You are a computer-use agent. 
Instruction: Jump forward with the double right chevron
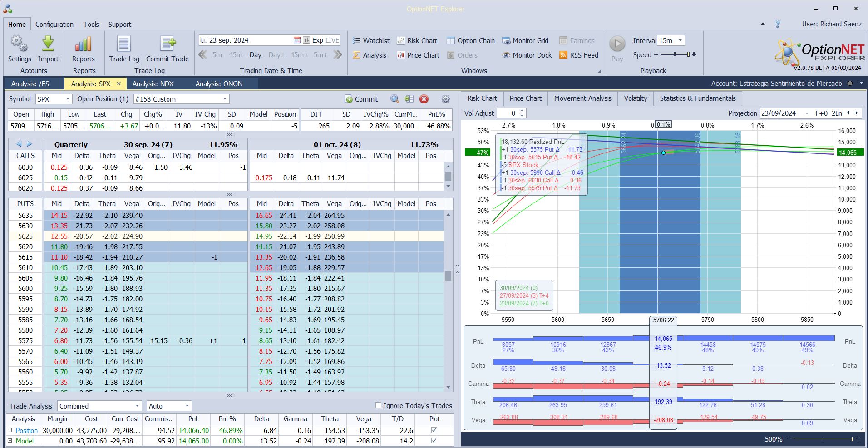coord(337,55)
